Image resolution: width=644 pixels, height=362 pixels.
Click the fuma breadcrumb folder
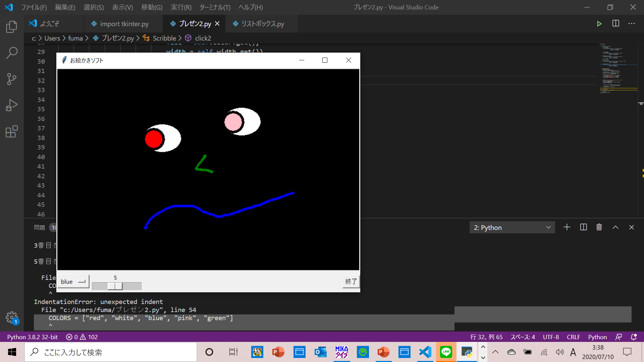75,38
